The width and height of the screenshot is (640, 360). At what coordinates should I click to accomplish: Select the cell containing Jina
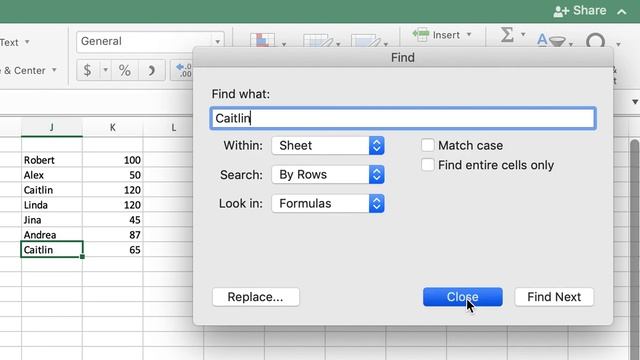click(52, 220)
